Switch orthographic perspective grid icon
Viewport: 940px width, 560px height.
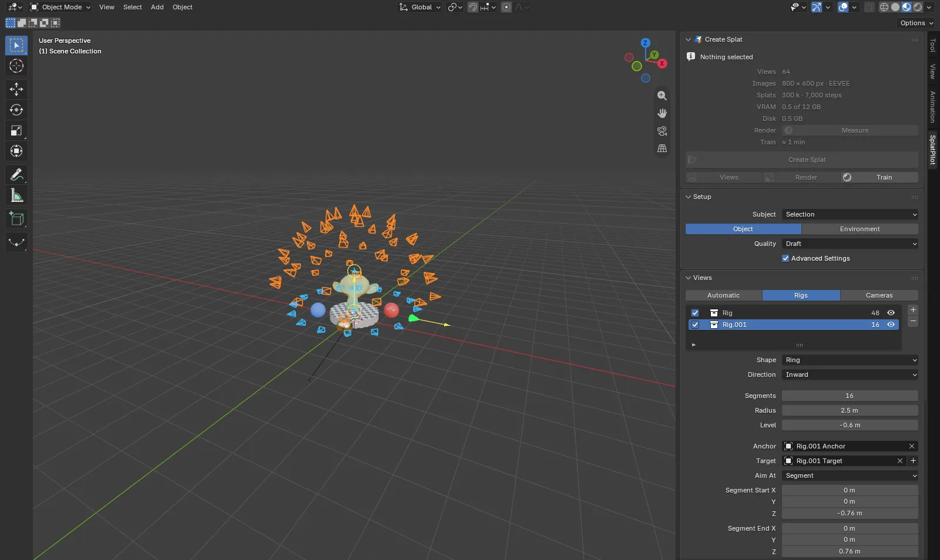(x=662, y=149)
